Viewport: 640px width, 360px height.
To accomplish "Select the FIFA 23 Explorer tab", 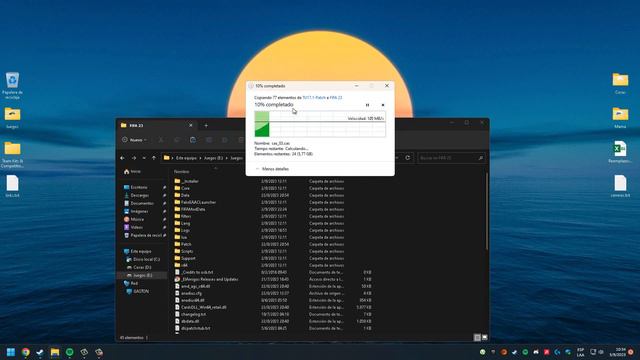I will [x=157, y=125].
